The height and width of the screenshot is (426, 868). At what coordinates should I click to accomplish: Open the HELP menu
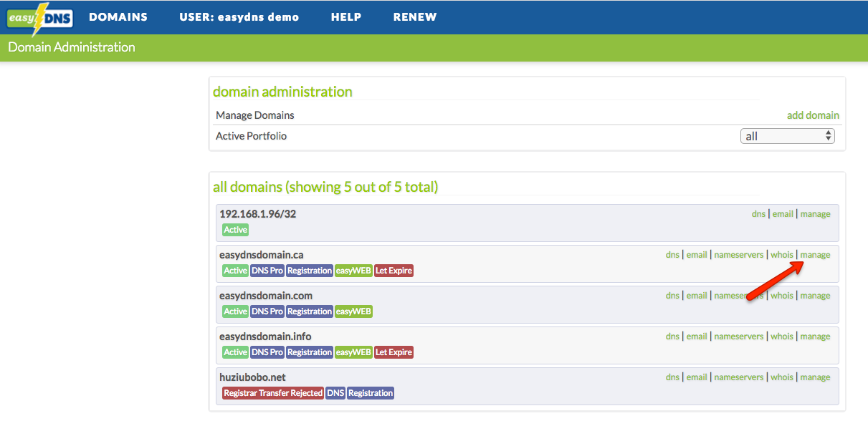click(x=346, y=17)
